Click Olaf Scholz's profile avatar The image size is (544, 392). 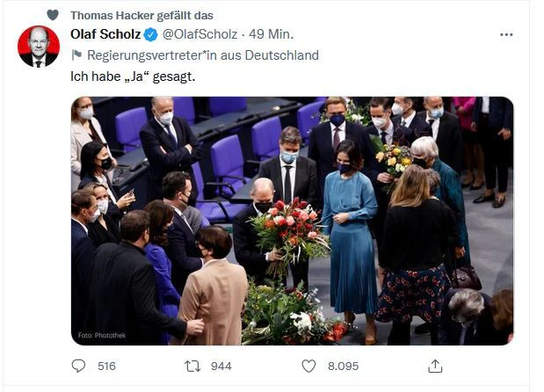[x=39, y=47]
